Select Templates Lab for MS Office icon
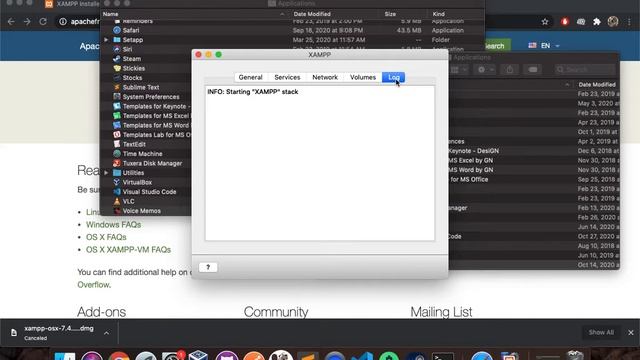 (x=117, y=135)
